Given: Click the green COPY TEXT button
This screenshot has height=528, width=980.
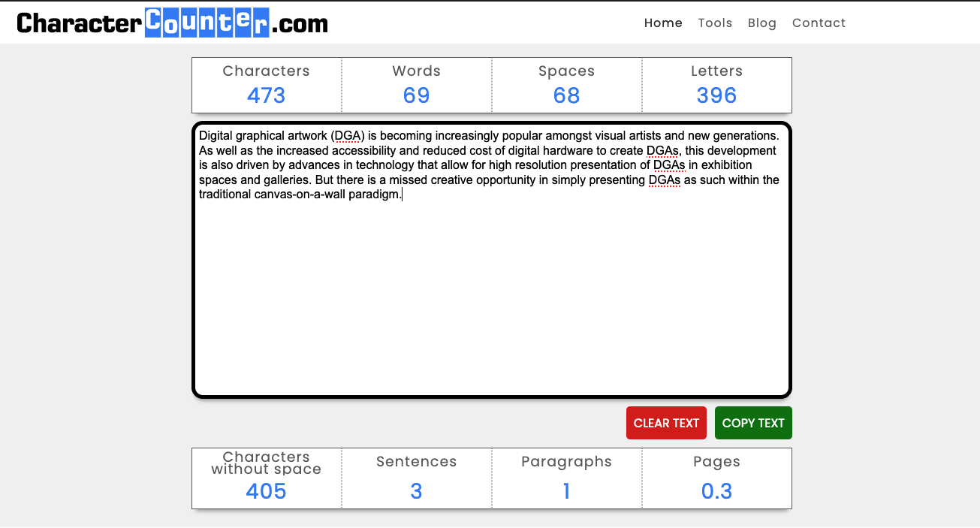Looking at the screenshot, I should (x=753, y=423).
